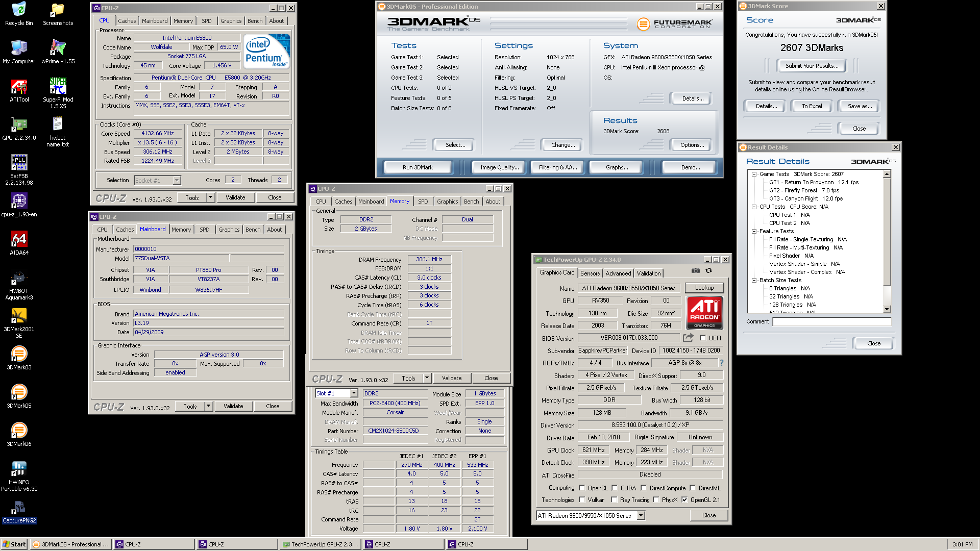Viewport: 980px width, 551px height.
Task: Click GPU-Z refresh icon
Action: pos(708,270)
